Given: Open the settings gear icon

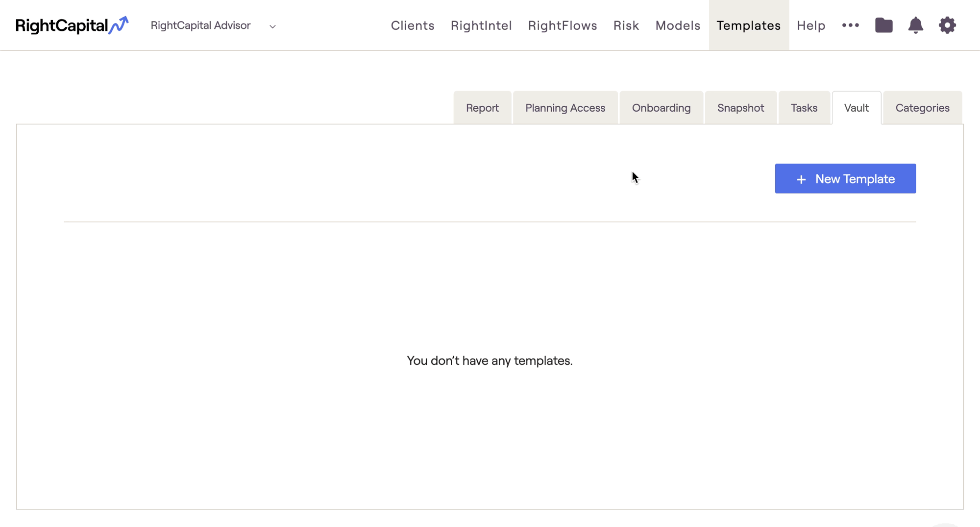Looking at the screenshot, I should tap(947, 25).
